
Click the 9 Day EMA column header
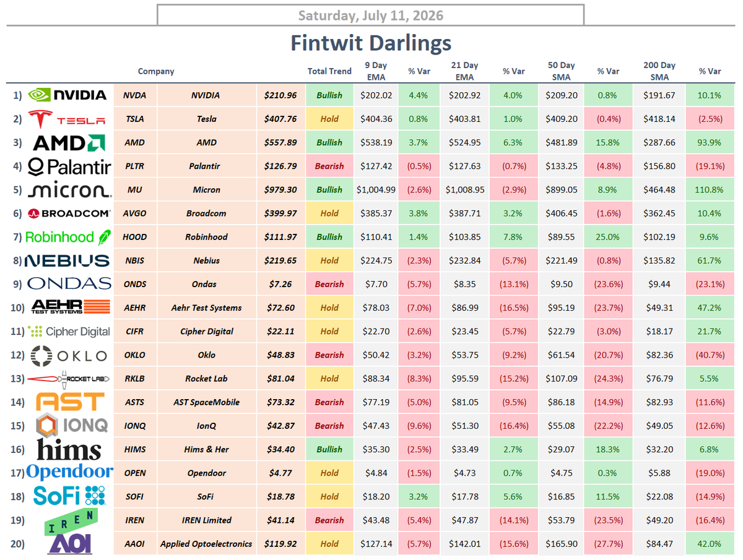376,71
